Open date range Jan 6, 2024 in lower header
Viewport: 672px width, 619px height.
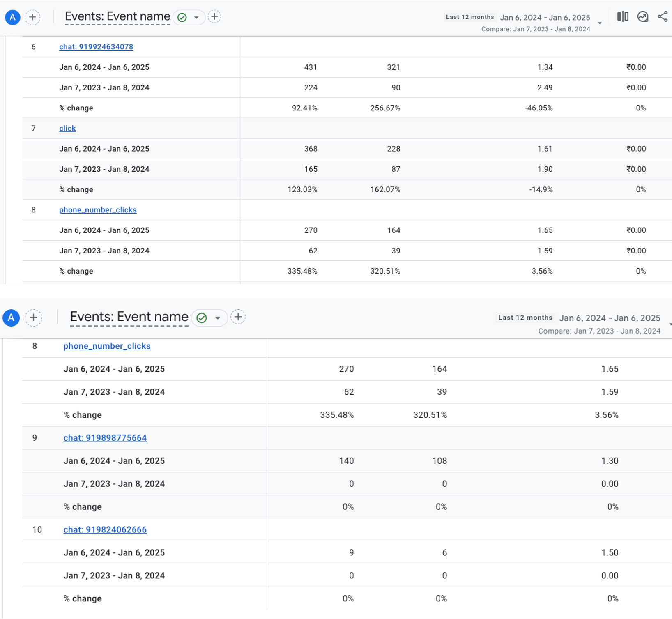coord(610,318)
